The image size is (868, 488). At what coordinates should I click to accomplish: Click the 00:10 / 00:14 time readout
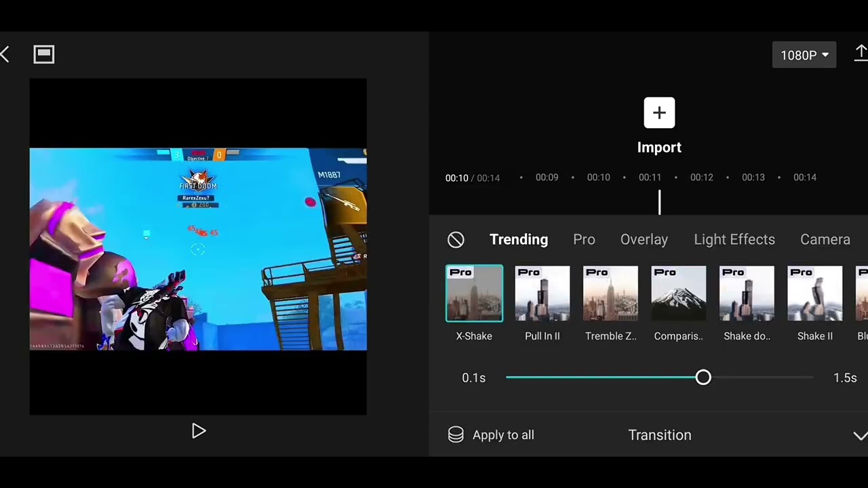coord(473,178)
